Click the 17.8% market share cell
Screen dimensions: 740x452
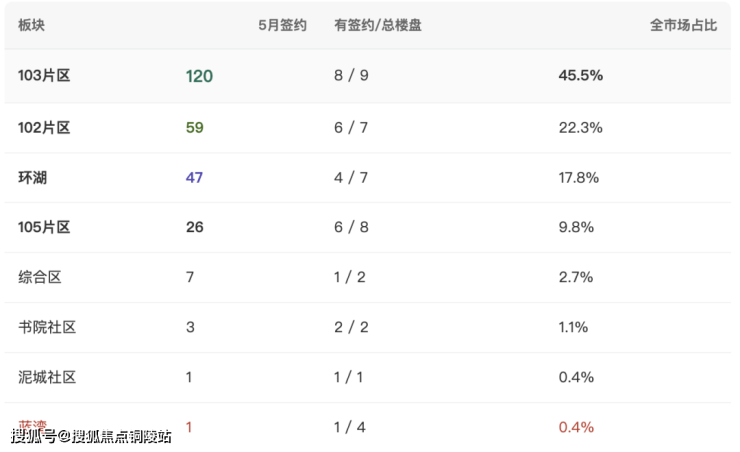point(579,177)
